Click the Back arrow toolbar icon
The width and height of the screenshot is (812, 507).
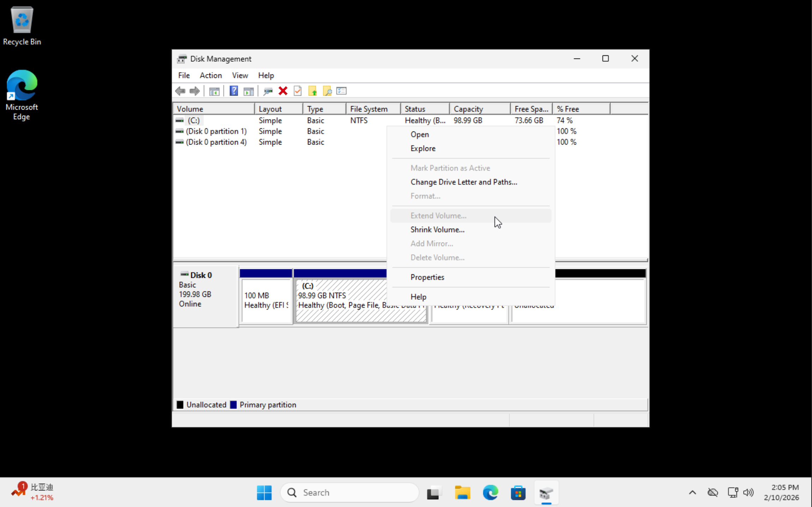pyautogui.click(x=180, y=91)
